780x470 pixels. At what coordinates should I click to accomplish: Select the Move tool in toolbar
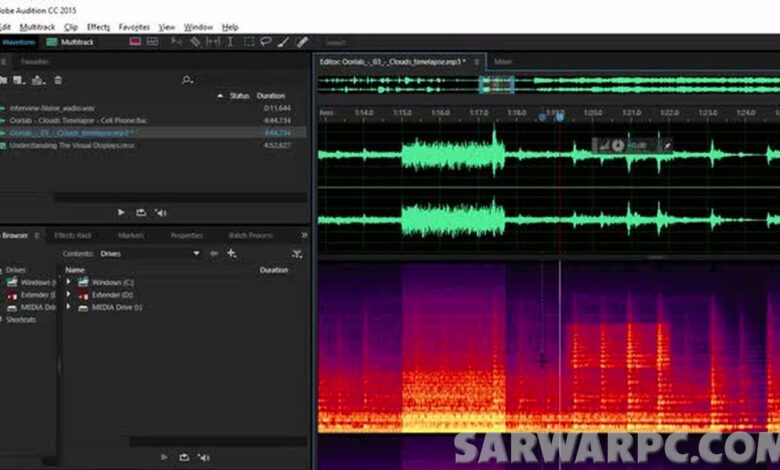(176, 42)
